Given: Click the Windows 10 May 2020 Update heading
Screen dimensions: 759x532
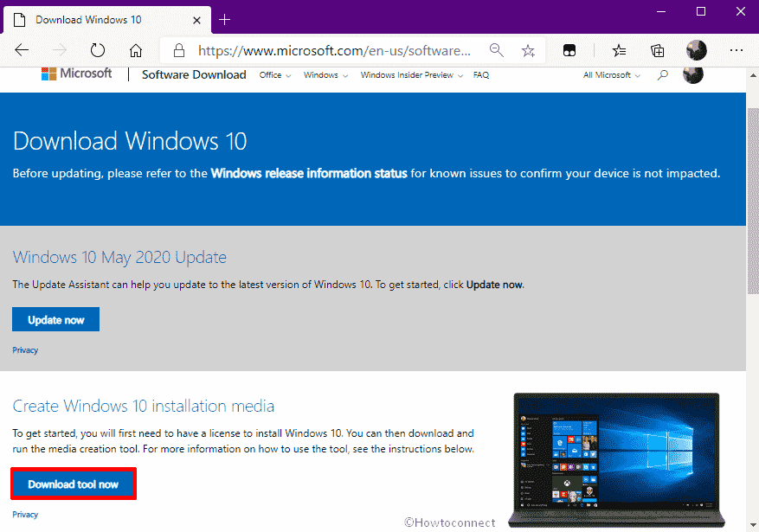Looking at the screenshot, I should (119, 257).
